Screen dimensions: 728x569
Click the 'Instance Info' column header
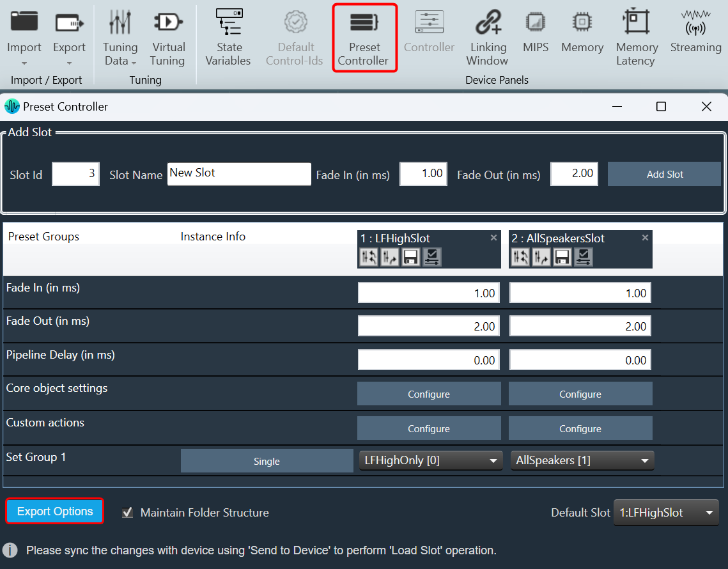(213, 237)
